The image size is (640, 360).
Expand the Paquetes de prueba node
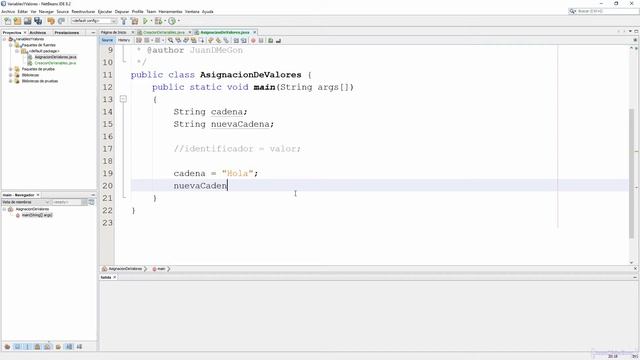pos(11,69)
